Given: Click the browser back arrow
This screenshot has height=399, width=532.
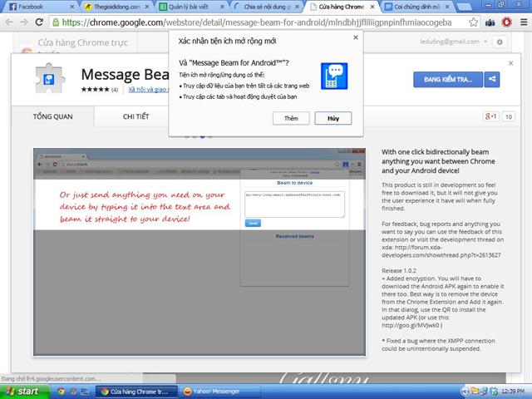Looking at the screenshot, I should click(9, 22).
